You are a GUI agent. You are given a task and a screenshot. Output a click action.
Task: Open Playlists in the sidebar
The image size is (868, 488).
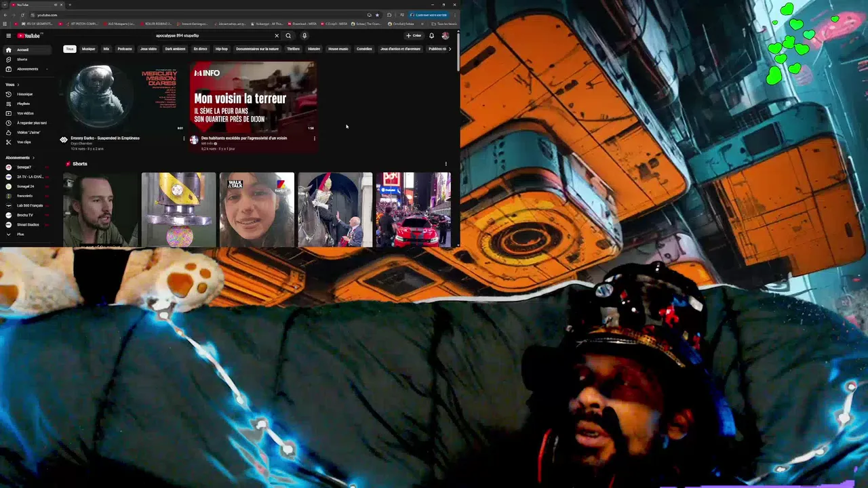coord(26,104)
